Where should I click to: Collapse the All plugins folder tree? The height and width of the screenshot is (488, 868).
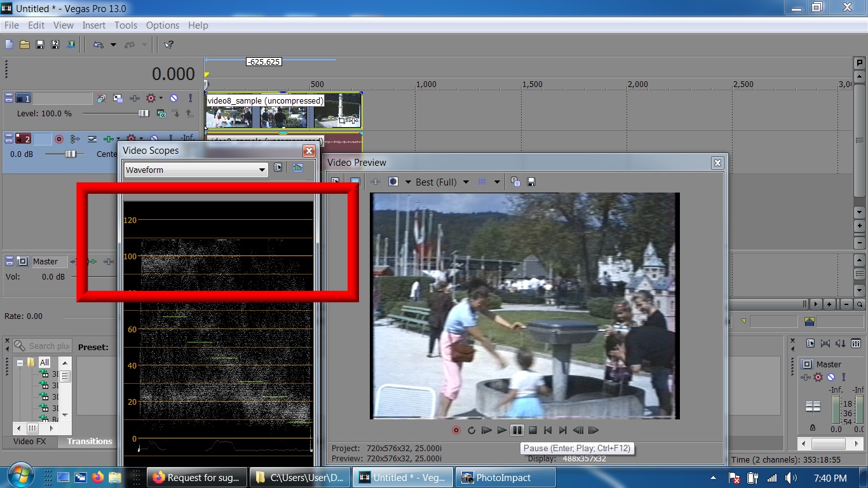(x=20, y=363)
